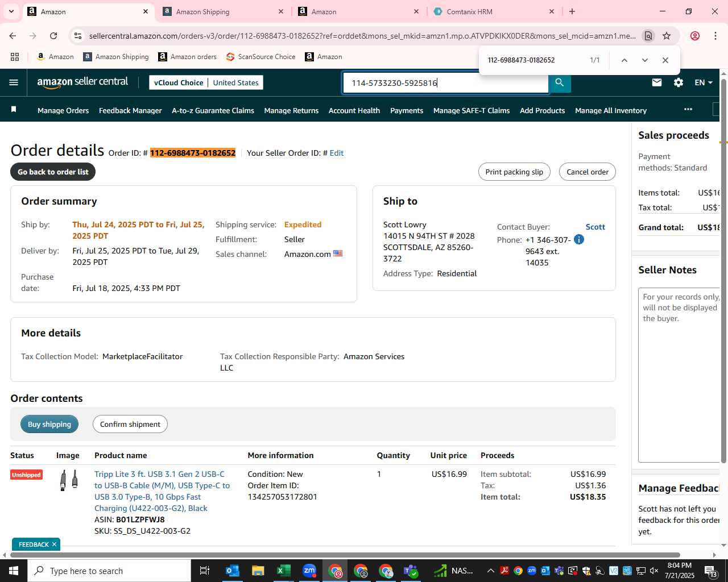The image size is (728, 582).
Task: Click the vCloud Choice United States account switcher
Action: [x=206, y=82]
